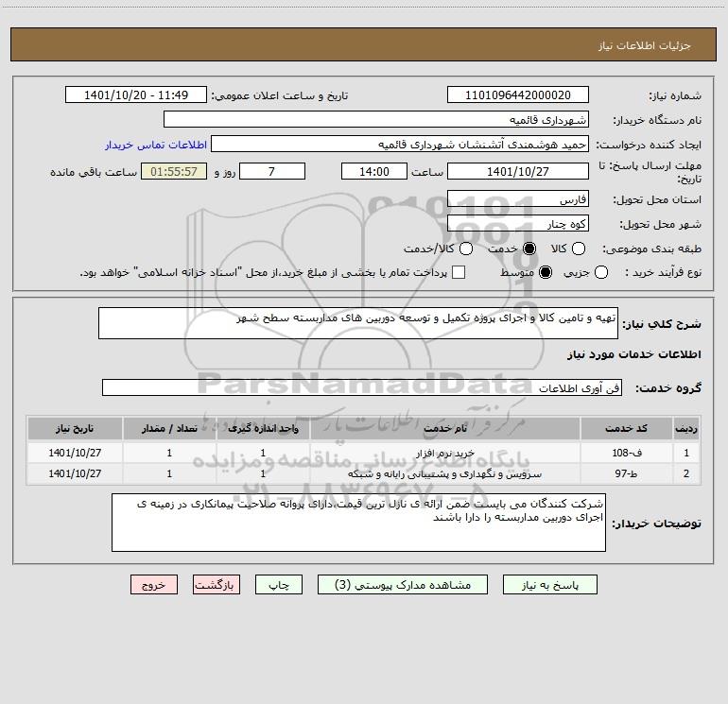Click the province field فارس
Image resolution: width=728 pixels, height=704 pixels.
coord(518,199)
